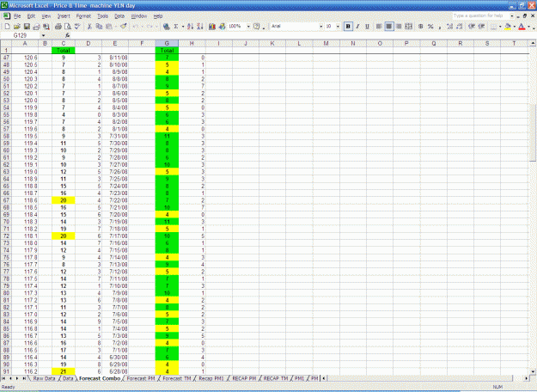Sort ascending with the A-Z icon

[191, 27]
